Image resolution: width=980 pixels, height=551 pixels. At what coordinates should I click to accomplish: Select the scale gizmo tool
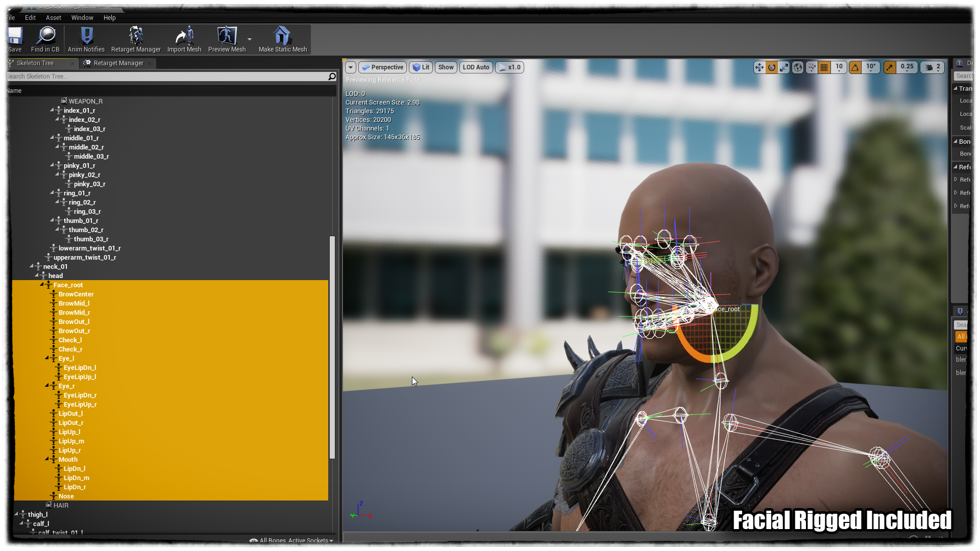pos(784,67)
